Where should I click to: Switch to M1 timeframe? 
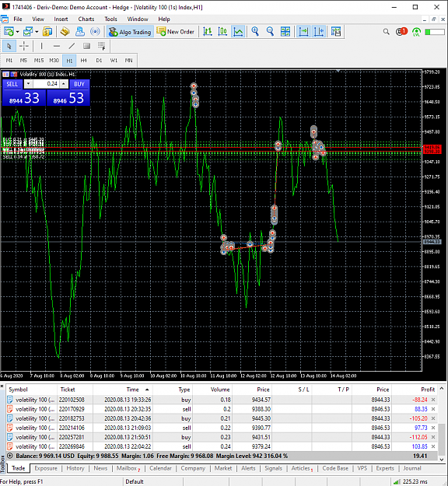pos(9,61)
